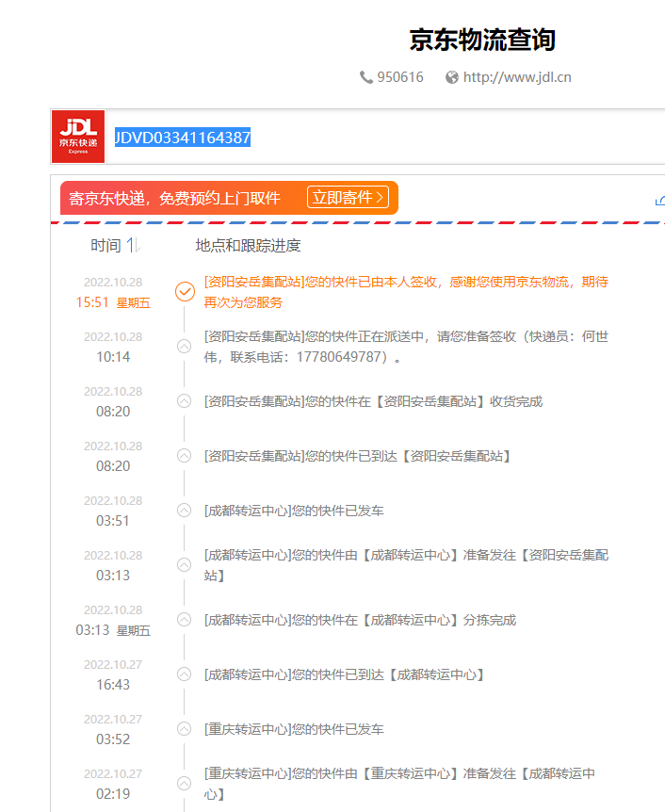This screenshot has height=812, width=665.
Task: Select tracking number JDVD03341164387
Action: 183,138
